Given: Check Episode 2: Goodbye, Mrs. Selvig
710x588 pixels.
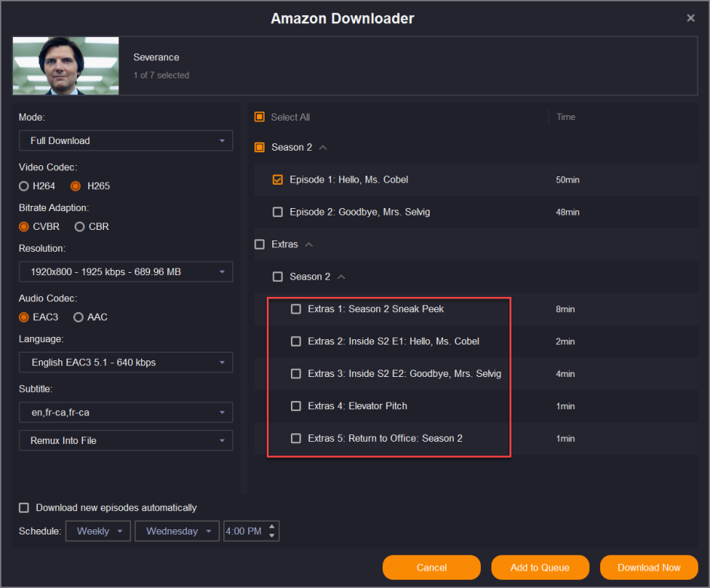Looking at the screenshot, I should (x=277, y=213).
